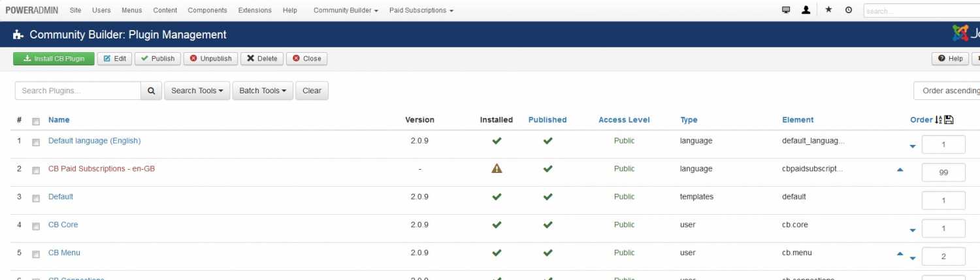Open the Paid Subscriptions dropdown menu
980x280 pixels.
coord(421,10)
